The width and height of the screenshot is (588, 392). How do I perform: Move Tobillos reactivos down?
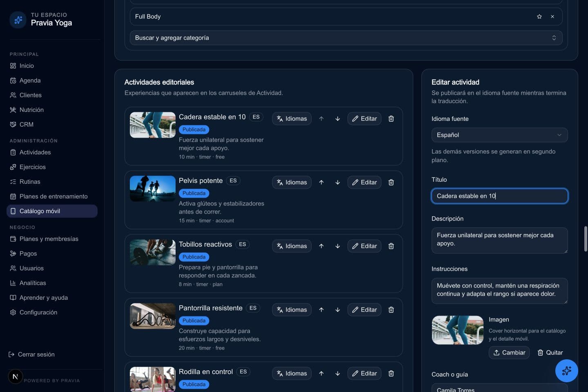pyautogui.click(x=338, y=246)
